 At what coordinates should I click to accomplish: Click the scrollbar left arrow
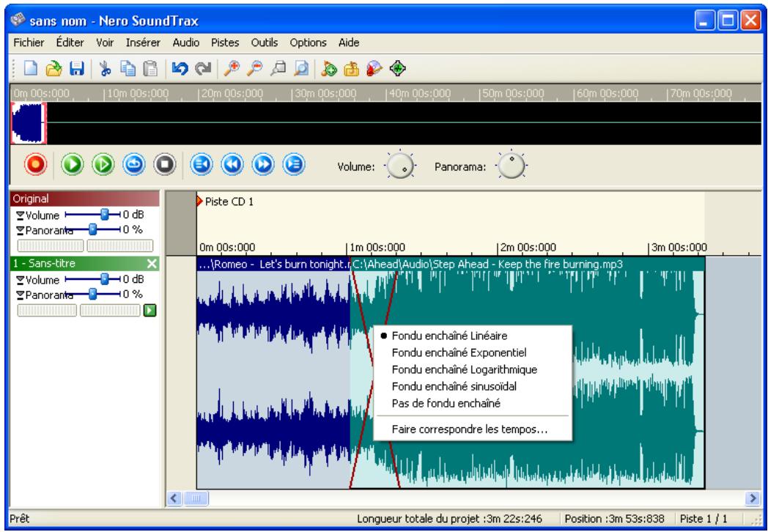[174, 499]
